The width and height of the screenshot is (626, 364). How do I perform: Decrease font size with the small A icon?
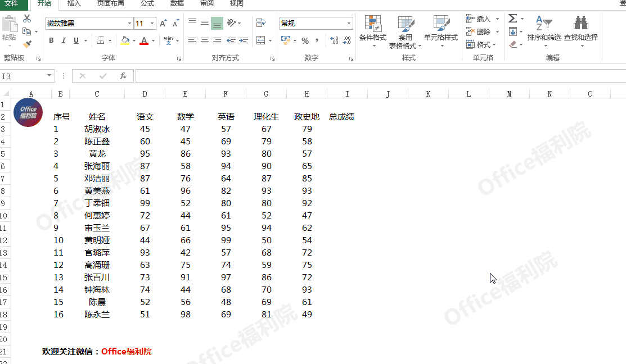175,23
